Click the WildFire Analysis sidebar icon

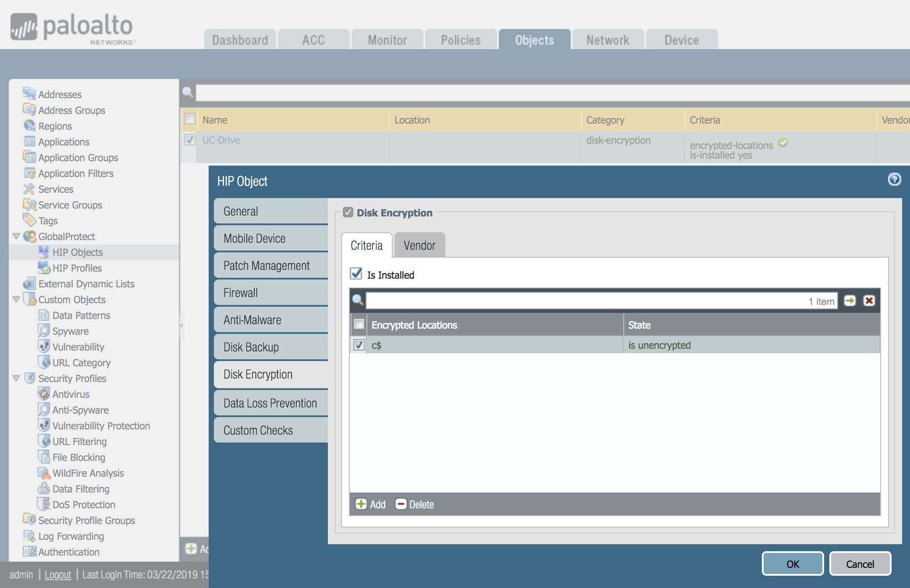[x=44, y=473]
